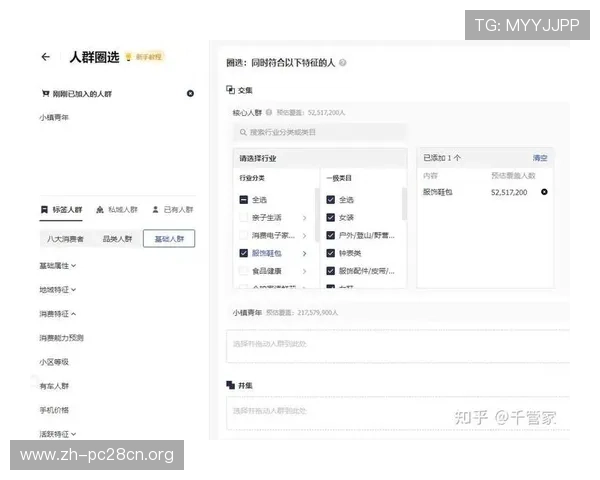Click the 交集 intersection icon
This screenshot has height=480, width=600.
tap(230, 90)
